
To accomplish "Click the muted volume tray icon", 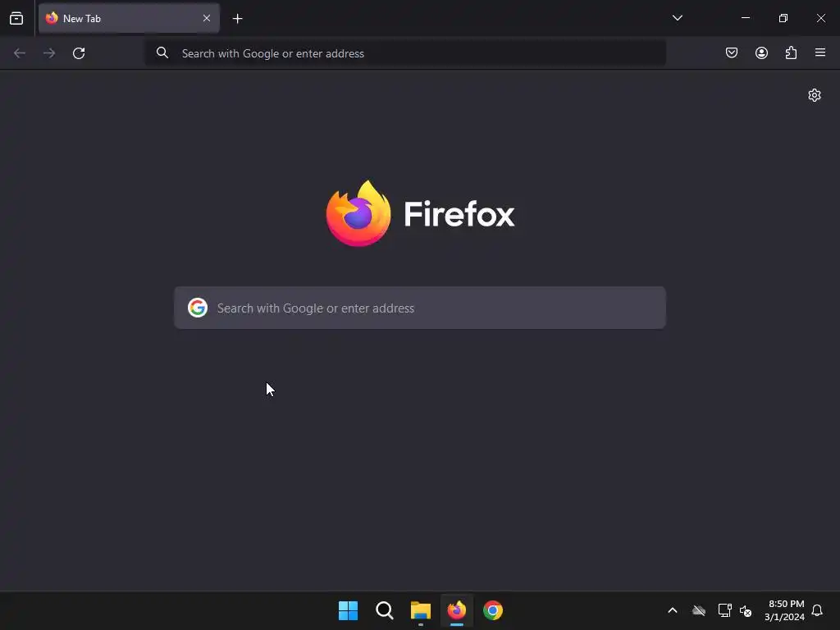I will coord(746,610).
